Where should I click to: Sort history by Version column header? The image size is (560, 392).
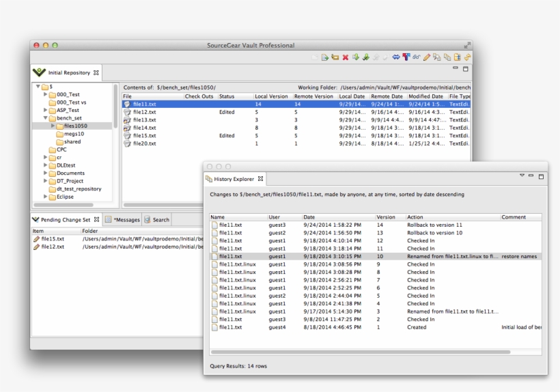coord(390,217)
